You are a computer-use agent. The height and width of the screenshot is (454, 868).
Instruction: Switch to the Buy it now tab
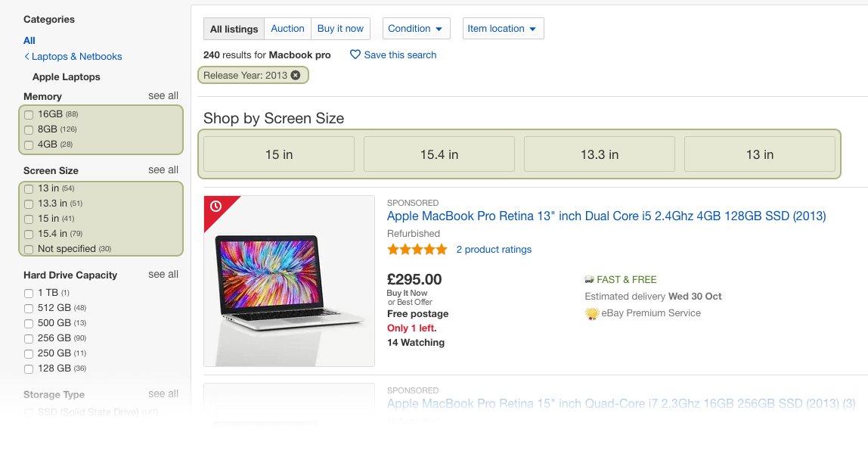pyautogui.click(x=340, y=29)
